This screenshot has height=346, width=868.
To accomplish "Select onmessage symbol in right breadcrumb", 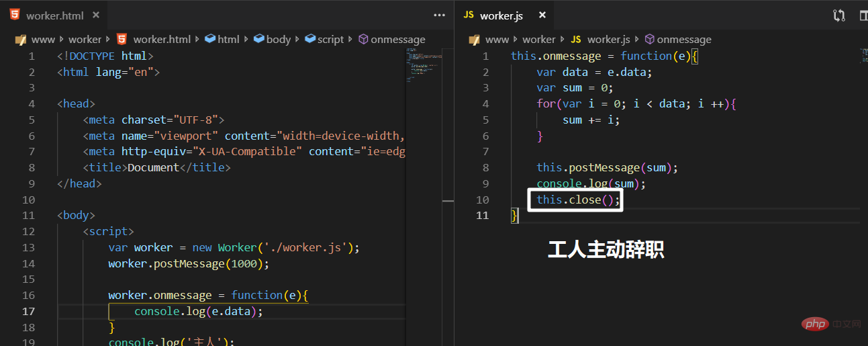I will click(x=684, y=39).
